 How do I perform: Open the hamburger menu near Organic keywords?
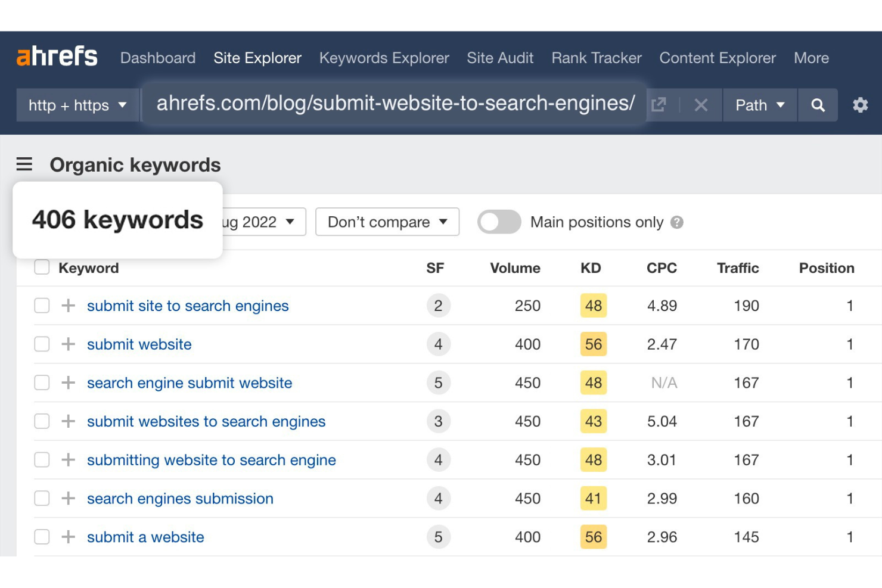pos(24,164)
